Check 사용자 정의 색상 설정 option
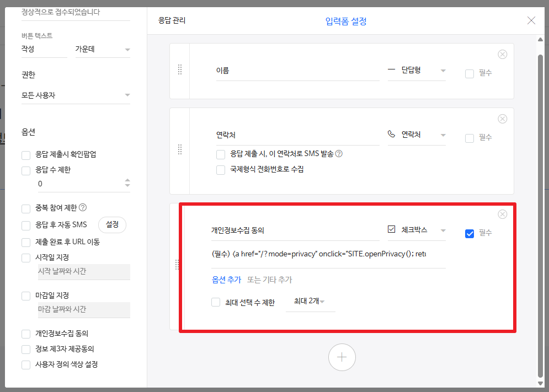The height and width of the screenshot is (392, 549). pos(26,365)
